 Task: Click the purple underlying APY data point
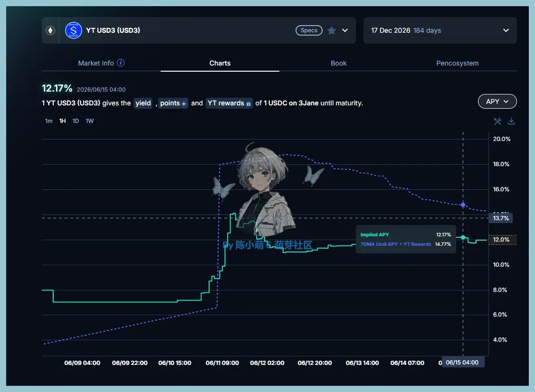(x=463, y=205)
